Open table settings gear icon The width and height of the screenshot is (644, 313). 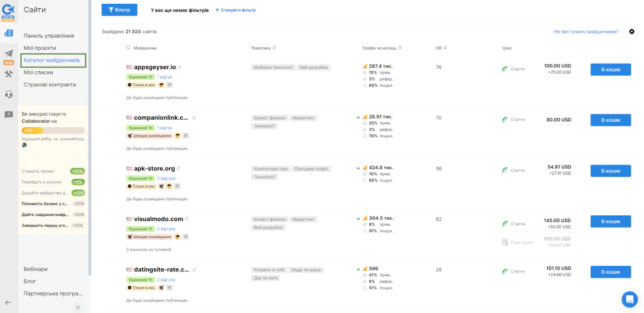[x=631, y=31]
